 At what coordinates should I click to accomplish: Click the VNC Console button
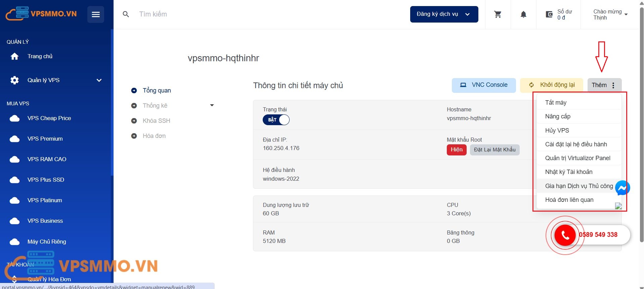click(483, 85)
